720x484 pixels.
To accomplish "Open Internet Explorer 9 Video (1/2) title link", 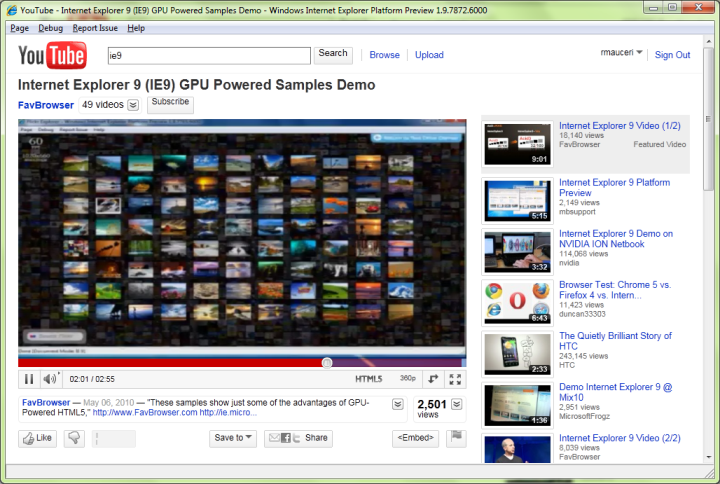I will [619, 126].
